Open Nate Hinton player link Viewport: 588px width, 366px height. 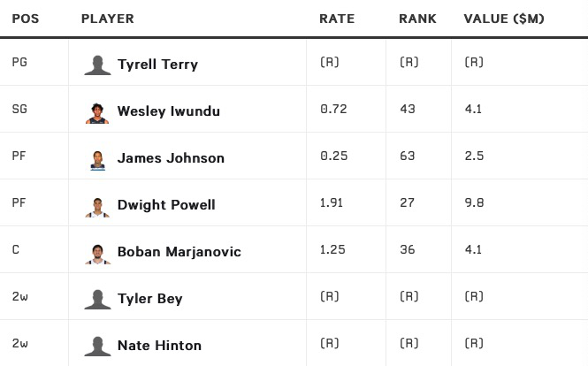click(x=159, y=346)
